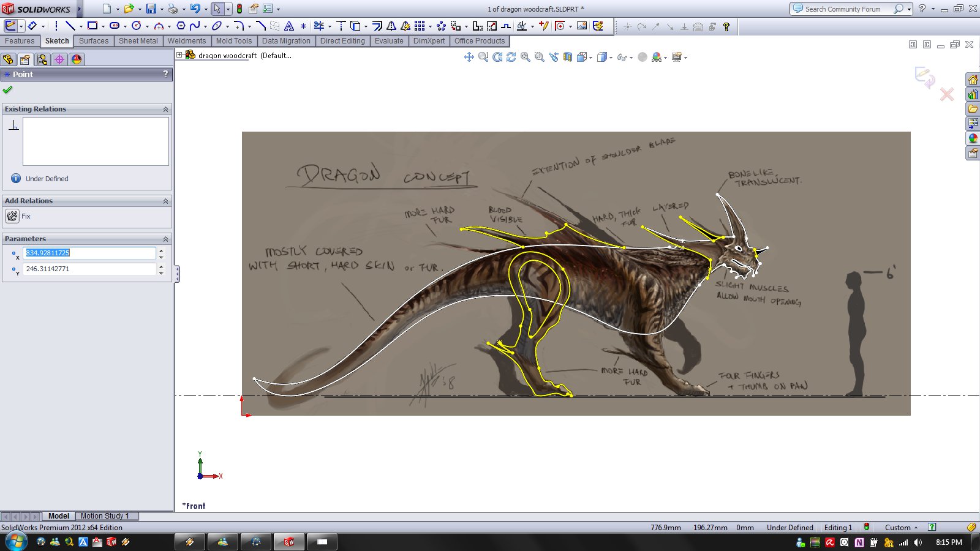
Task: Open the Windows Start menu
Action: pyautogui.click(x=15, y=542)
